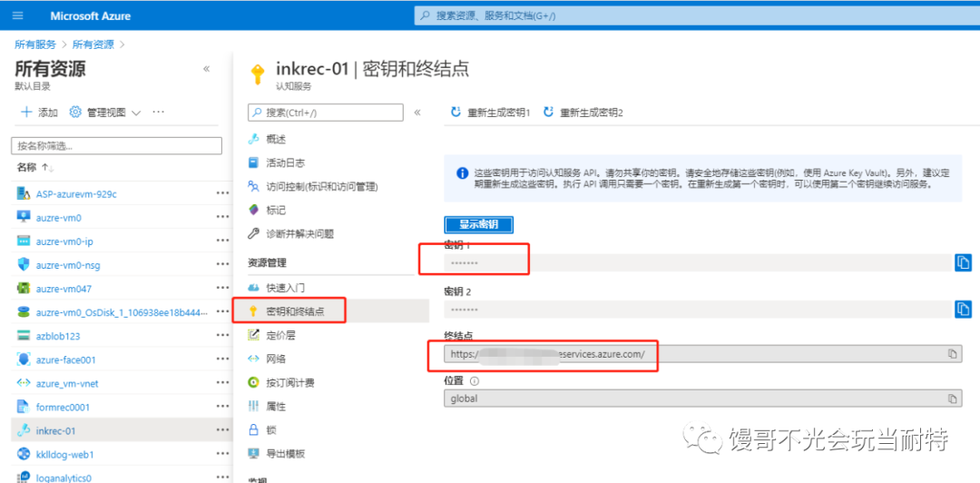Image resolution: width=980 pixels, height=483 pixels.
Task: Click the auzre-vm0-nsg shield icon
Action: (x=24, y=264)
